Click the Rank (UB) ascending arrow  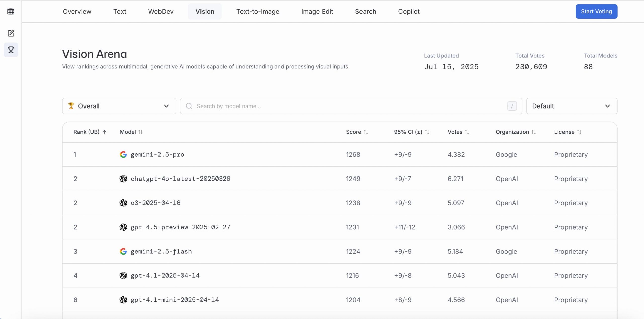[104, 132]
